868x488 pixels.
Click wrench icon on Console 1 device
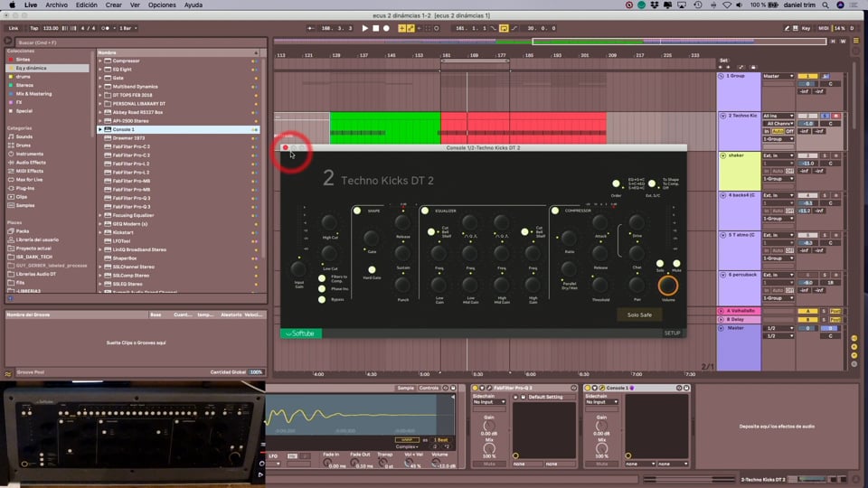[x=602, y=388]
